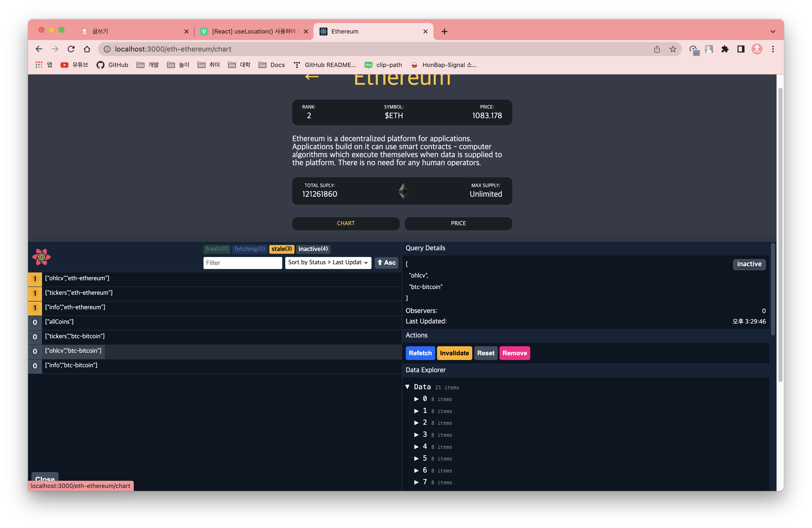
Task: Bookmark page with the star icon
Action: [x=672, y=49]
